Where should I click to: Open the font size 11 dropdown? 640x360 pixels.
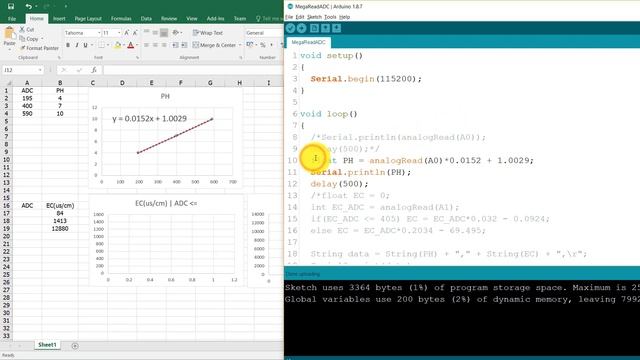click(119, 33)
